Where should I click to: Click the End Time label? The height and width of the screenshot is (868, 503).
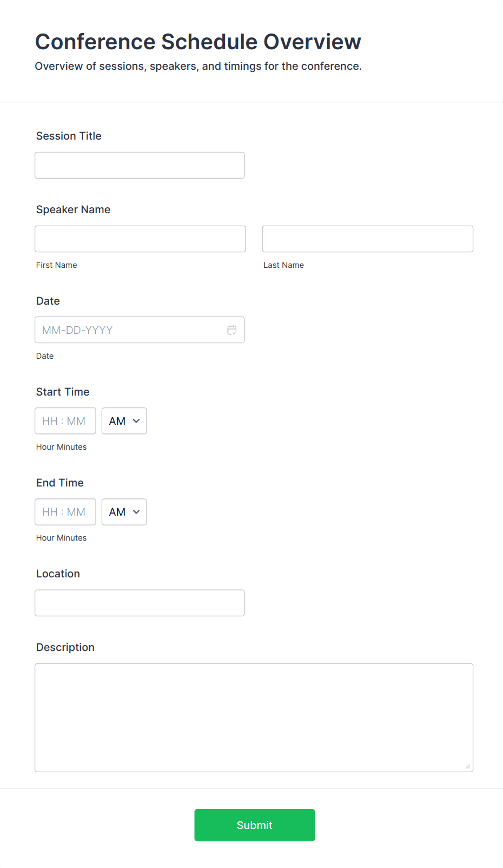(x=60, y=483)
